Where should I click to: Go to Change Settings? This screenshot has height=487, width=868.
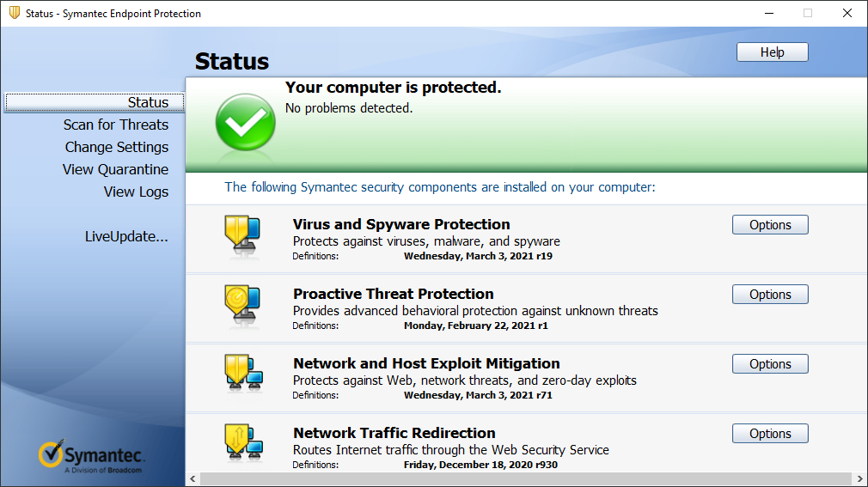click(117, 147)
